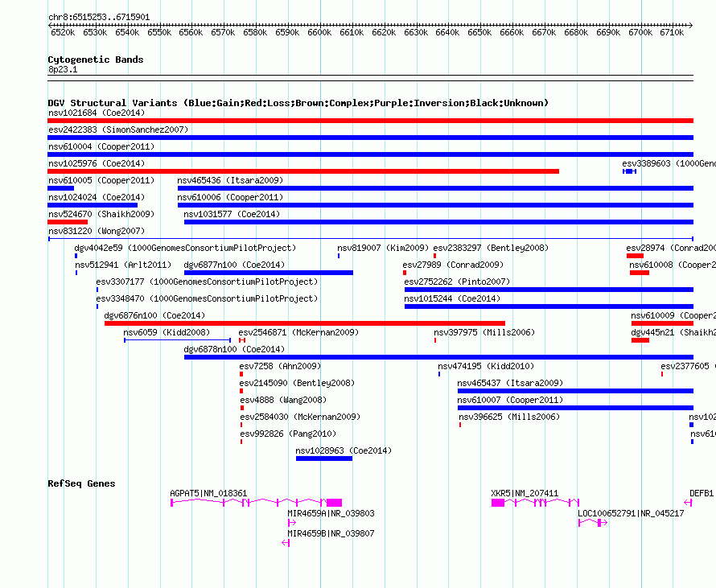Select the esv2422383 (SimonSanchez2007) variant label
Screen dimensions: 716x588
[x=118, y=130]
